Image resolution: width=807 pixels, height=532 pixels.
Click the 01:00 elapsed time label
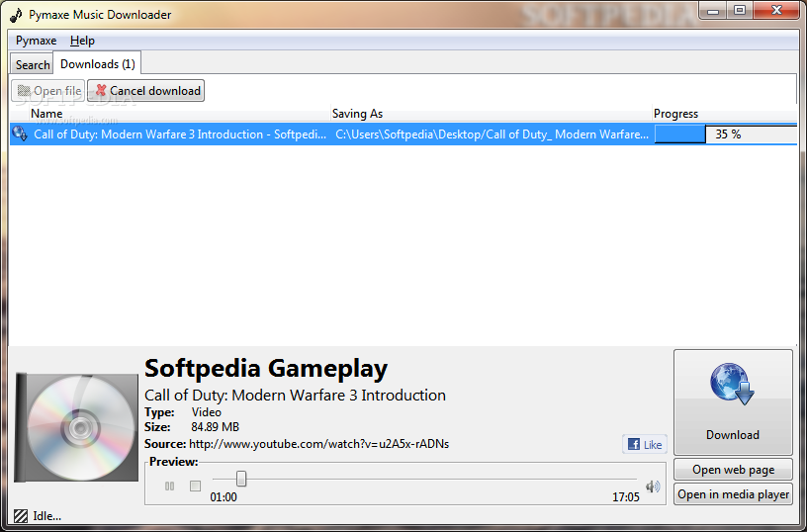click(224, 497)
